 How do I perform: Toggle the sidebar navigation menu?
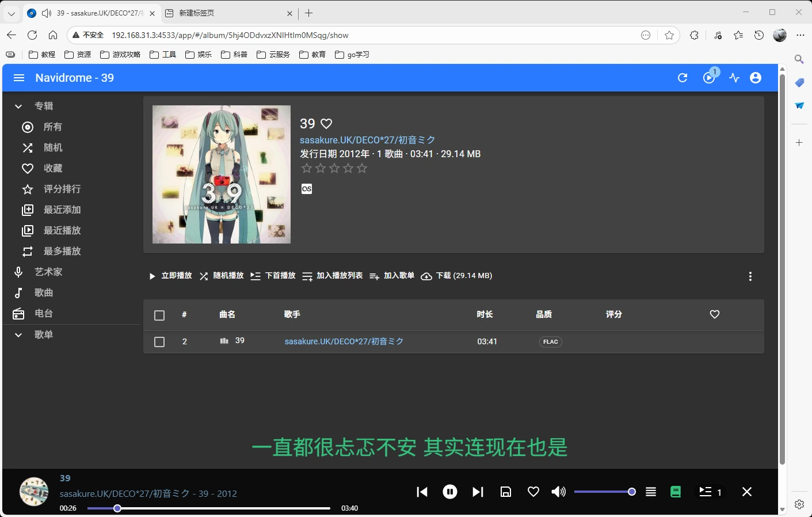tap(19, 78)
